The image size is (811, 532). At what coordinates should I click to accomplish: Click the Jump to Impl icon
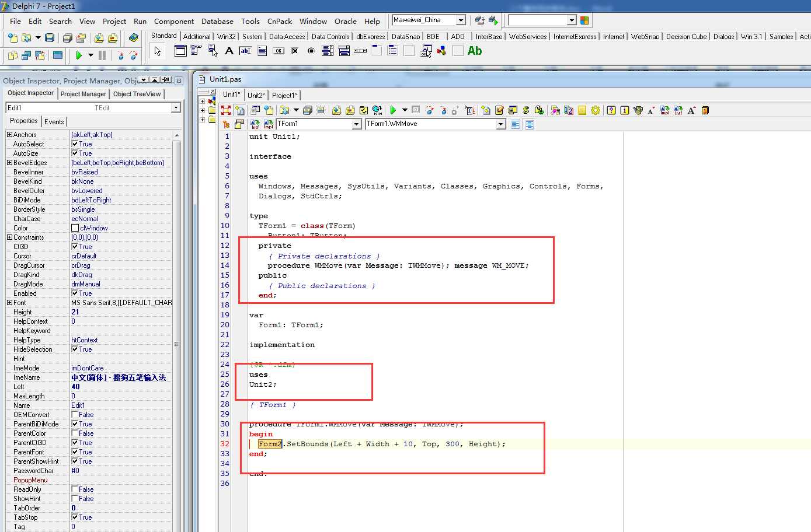[x=268, y=124]
